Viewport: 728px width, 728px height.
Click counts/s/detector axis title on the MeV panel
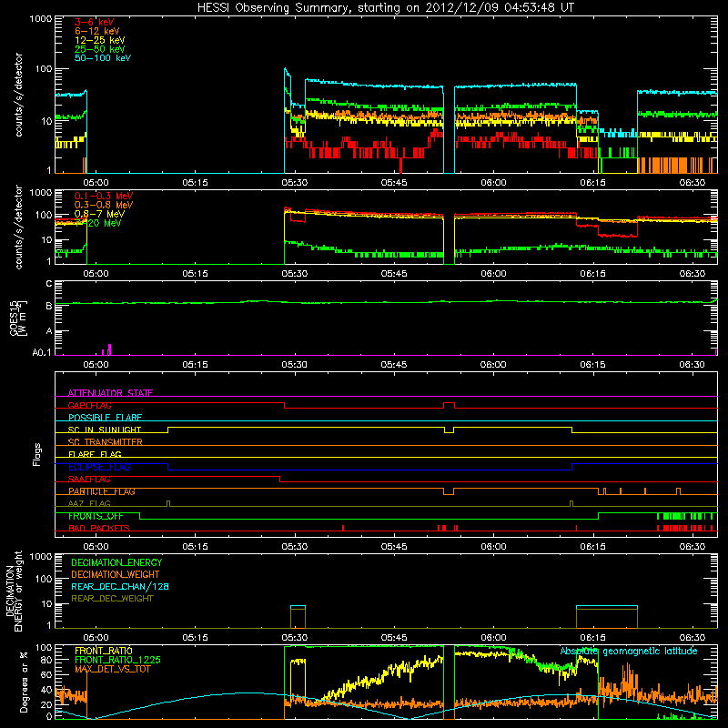tap(18, 227)
